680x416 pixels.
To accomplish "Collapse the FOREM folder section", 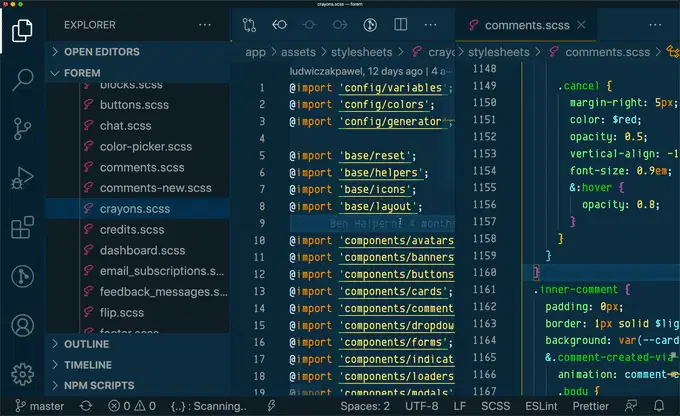I will [x=137, y=73].
